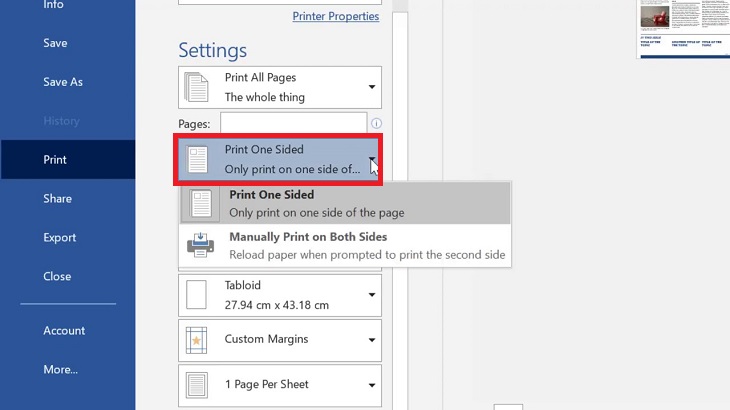Click the Print All Pages document icon
The height and width of the screenshot is (410, 730).
click(198, 87)
